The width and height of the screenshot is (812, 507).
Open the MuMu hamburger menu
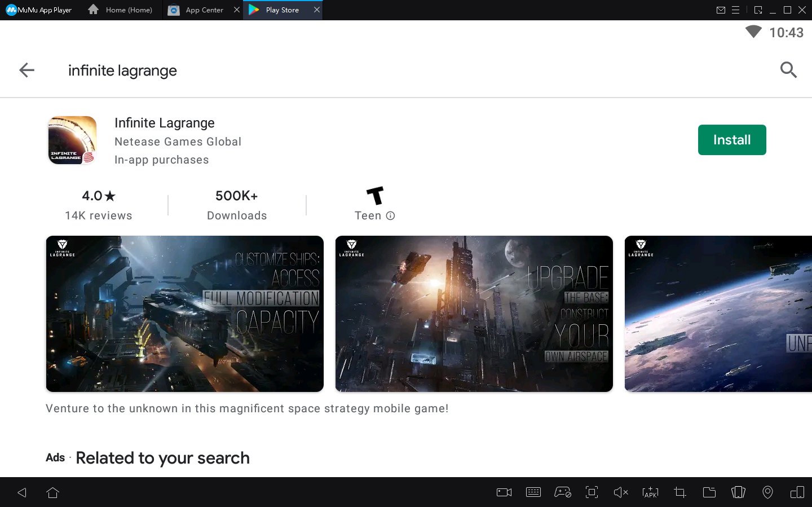[x=735, y=10]
